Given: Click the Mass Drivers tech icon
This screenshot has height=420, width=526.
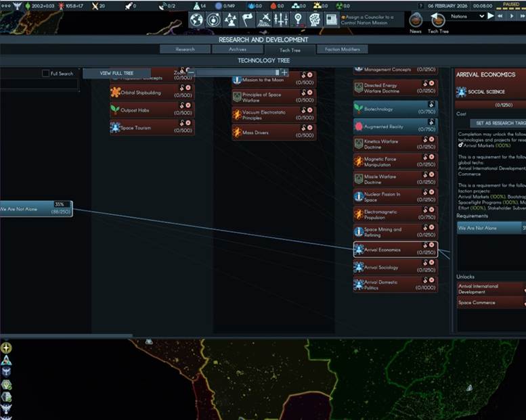Looking at the screenshot, I should [x=237, y=133].
